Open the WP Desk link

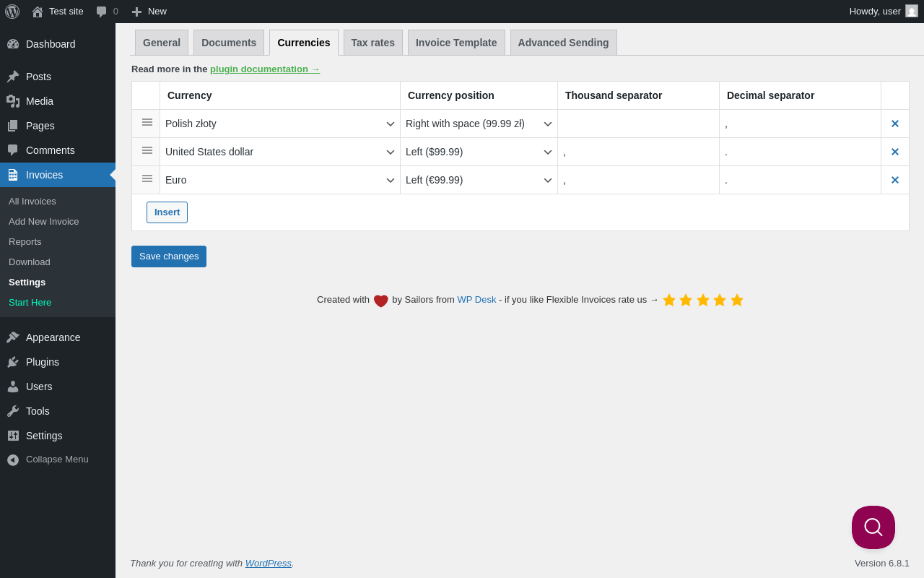476,299
